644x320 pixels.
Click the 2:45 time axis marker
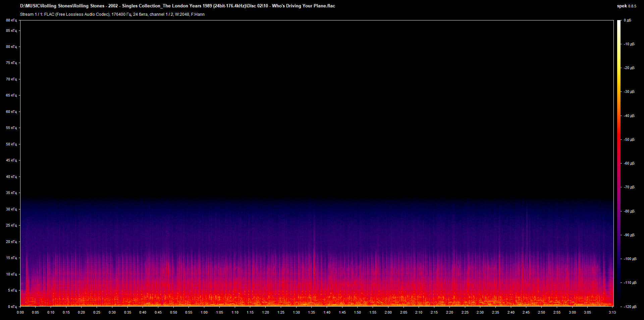[x=526, y=312]
